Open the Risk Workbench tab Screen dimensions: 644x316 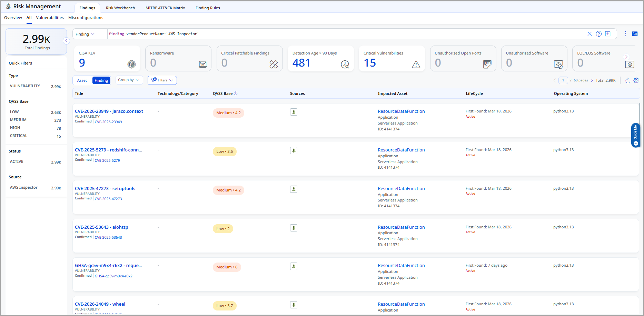click(120, 8)
